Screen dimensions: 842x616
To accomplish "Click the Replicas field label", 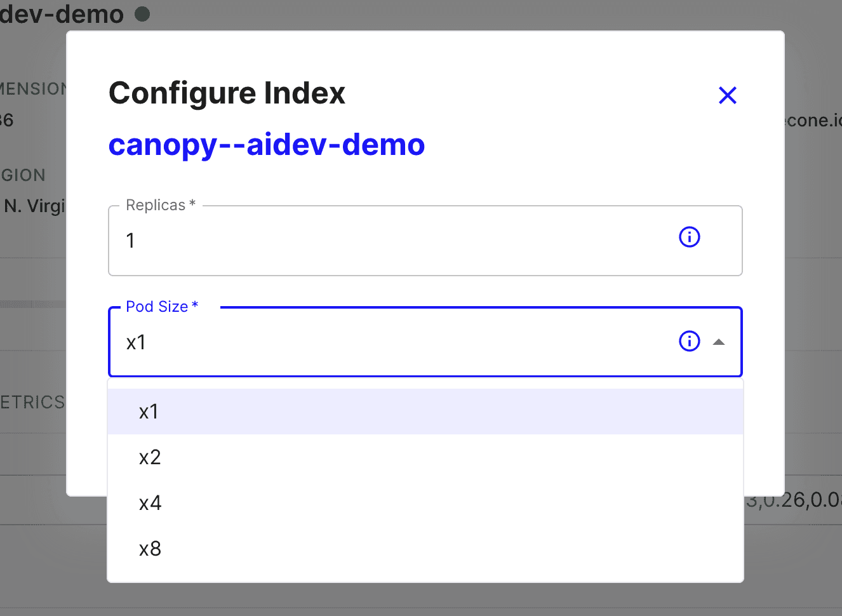I will [x=160, y=205].
